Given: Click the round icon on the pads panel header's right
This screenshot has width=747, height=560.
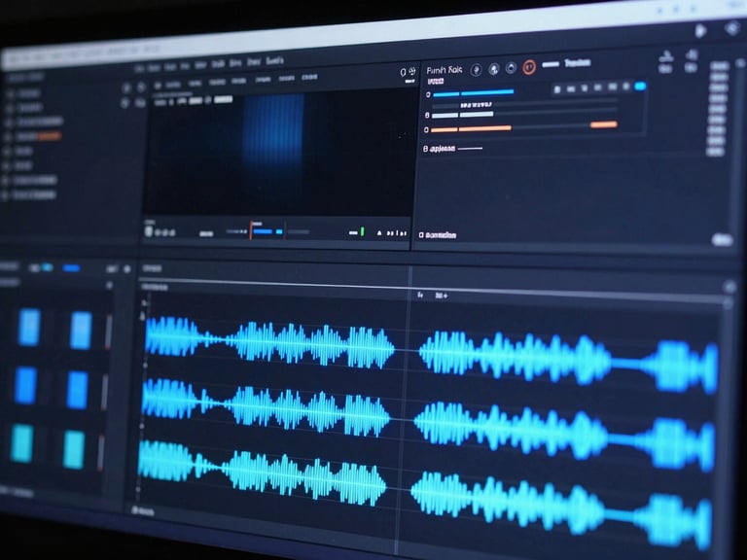Looking at the screenshot, I should click(x=127, y=269).
